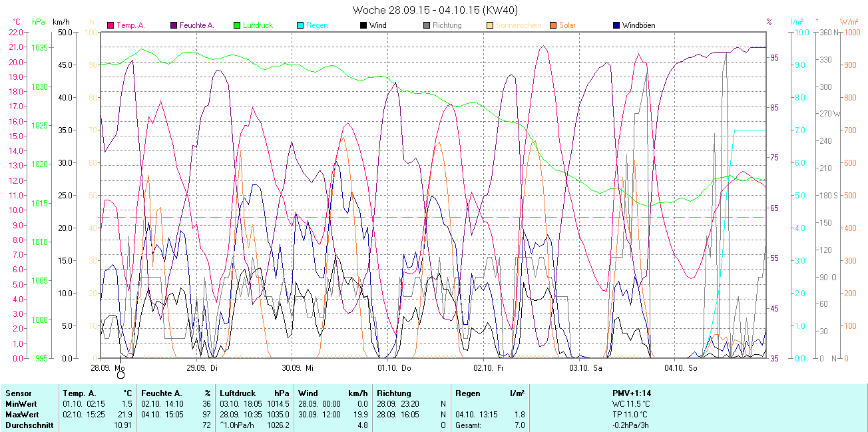
Task: Select the 'Sonnenschein' legend label
Action: click(x=519, y=25)
